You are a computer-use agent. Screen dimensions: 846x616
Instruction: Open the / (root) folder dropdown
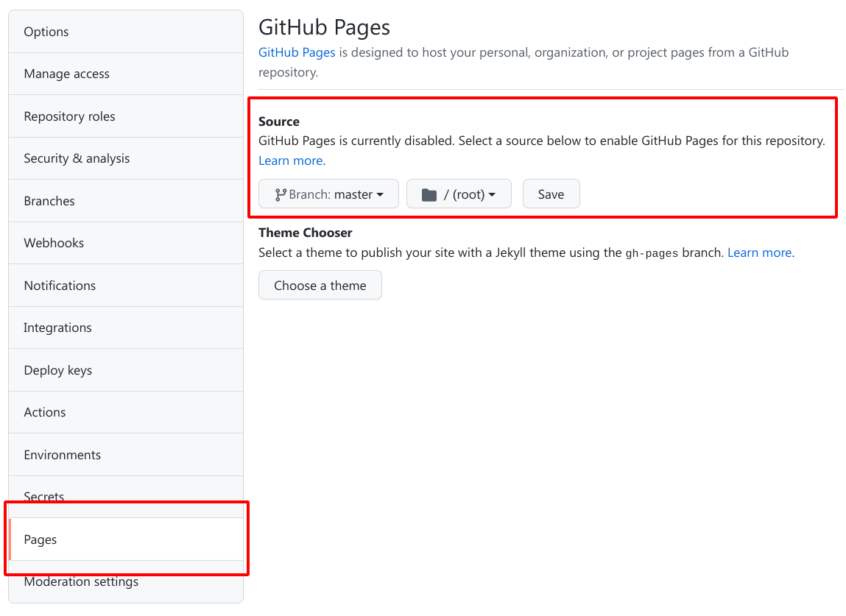[x=459, y=194]
